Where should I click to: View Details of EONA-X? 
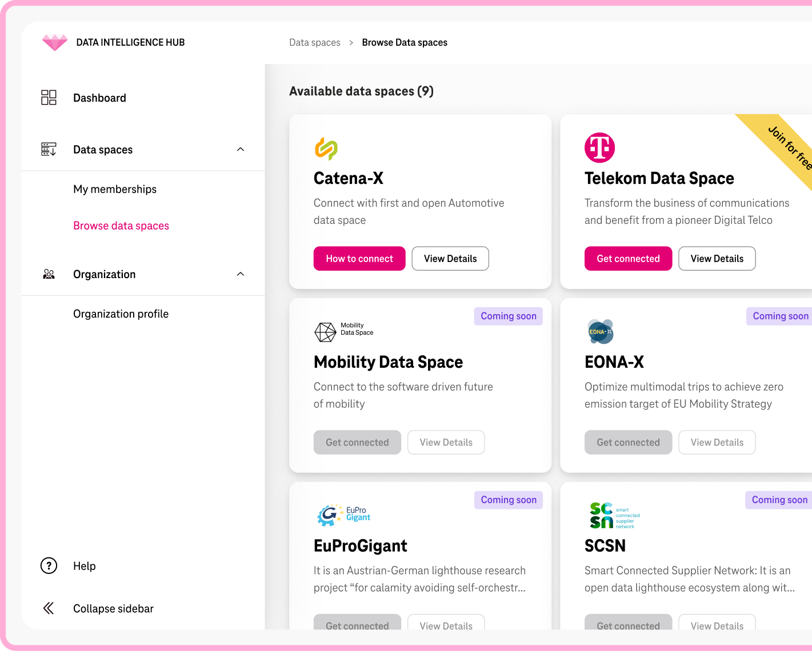tap(717, 443)
